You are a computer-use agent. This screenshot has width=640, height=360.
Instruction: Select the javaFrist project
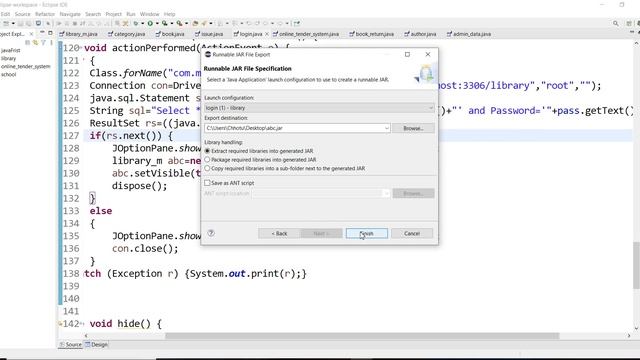point(11,50)
